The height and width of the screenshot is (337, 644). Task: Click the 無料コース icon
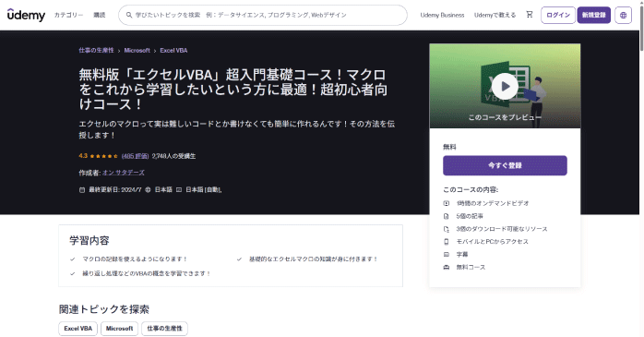[447, 267]
